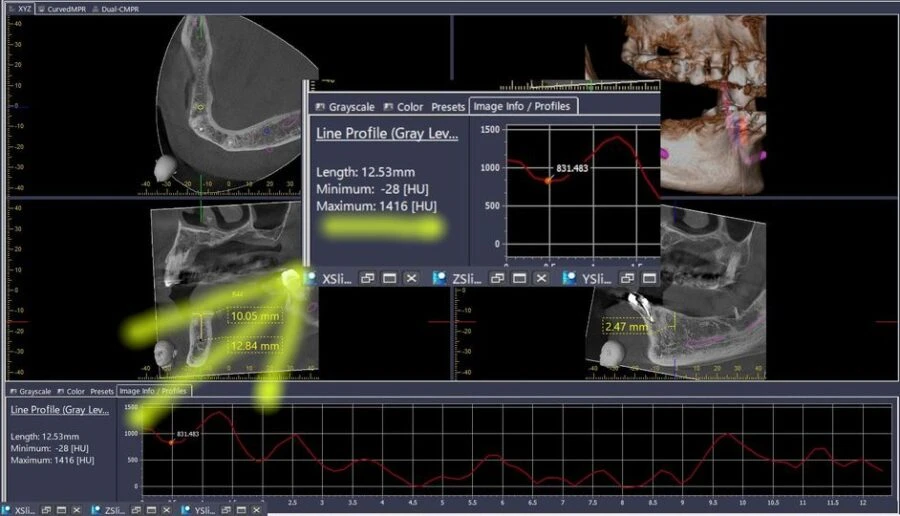Restore the YSlice window in the middle bar
Image resolution: width=900 pixels, height=516 pixels.
[626, 278]
